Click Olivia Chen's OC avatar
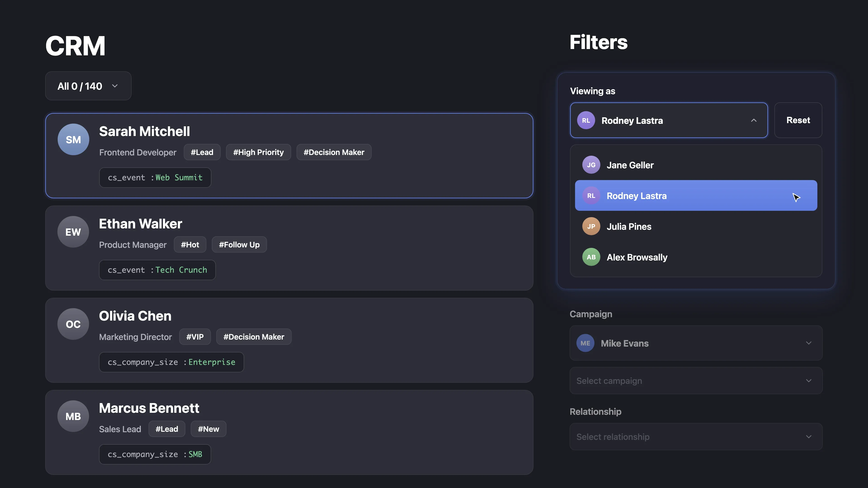The image size is (868, 488). (x=73, y=324)
